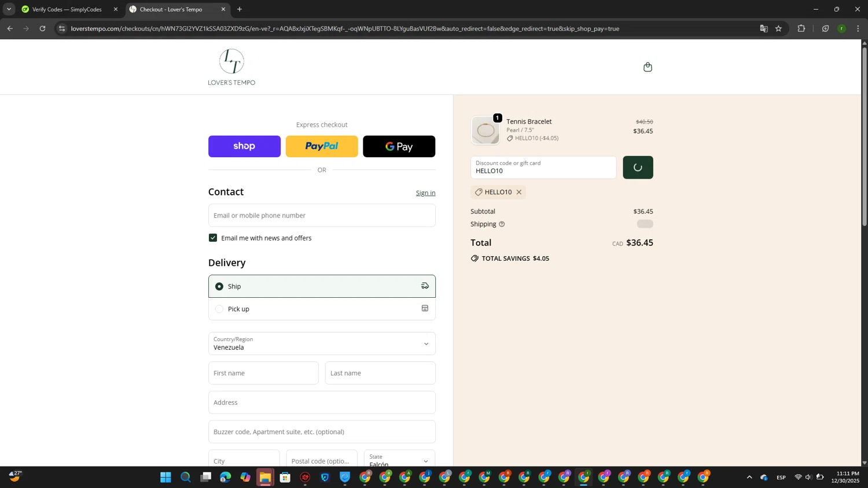Open the browser extensions menu
868x488 pixels.
coord(801,28)
